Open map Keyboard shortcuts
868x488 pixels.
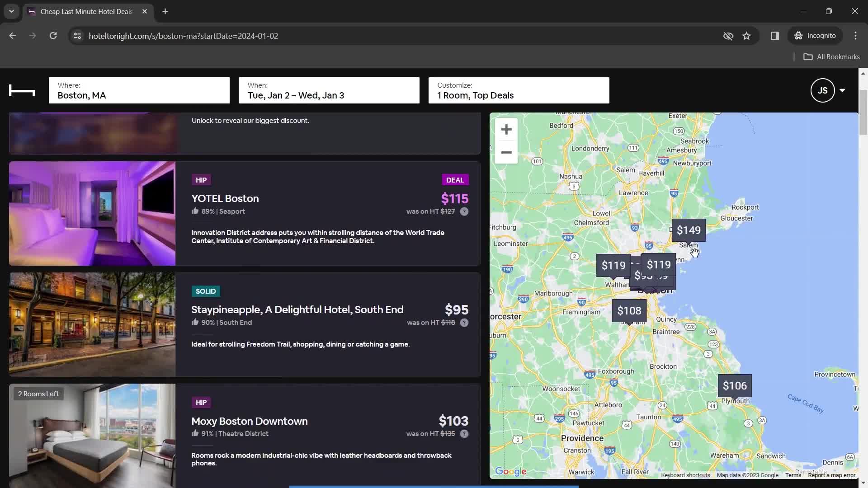[685, 475]
